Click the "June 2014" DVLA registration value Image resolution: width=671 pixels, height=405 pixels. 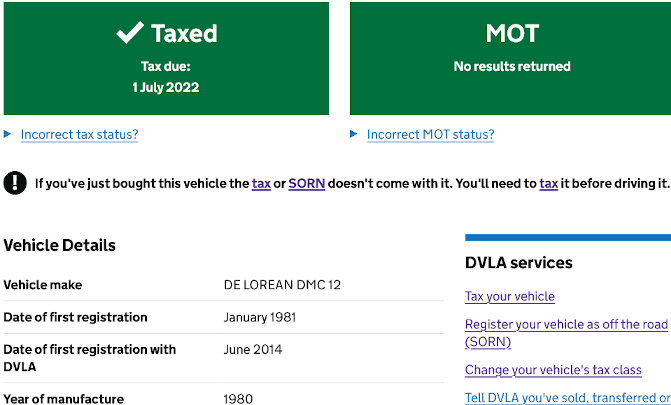point(253,349)
